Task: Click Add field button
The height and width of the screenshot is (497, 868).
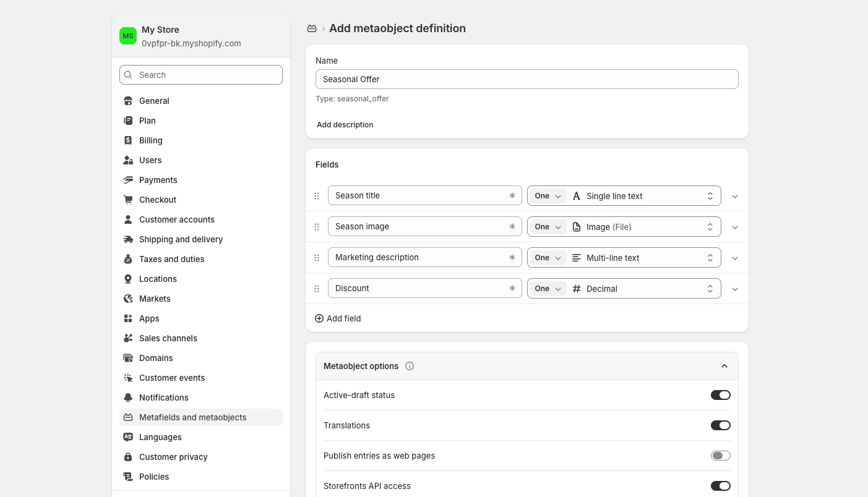Action: point(338,318)
